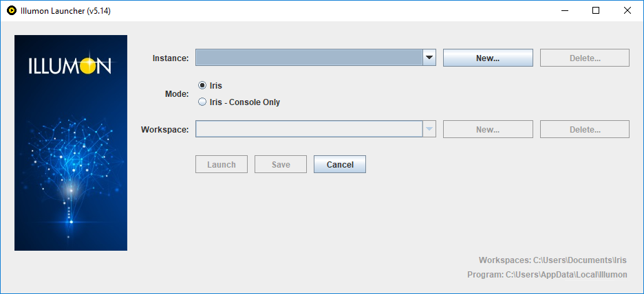The image size is (644, 294).
Task: Click the Illumon logo banner image
Action: (x=71, y=143)
